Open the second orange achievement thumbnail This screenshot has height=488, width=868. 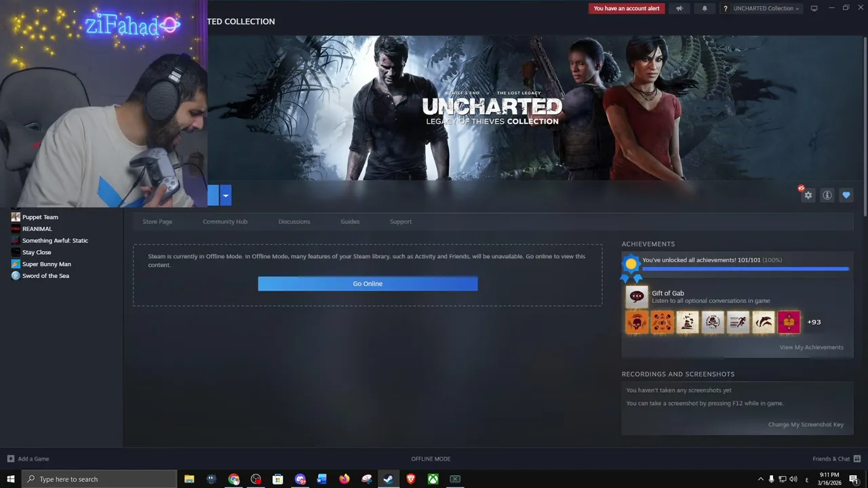[663, 322]
